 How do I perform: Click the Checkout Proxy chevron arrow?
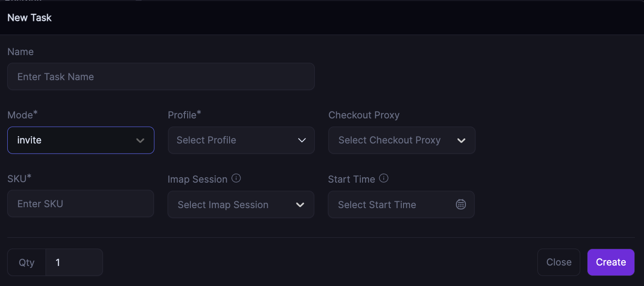coord(461,140)
